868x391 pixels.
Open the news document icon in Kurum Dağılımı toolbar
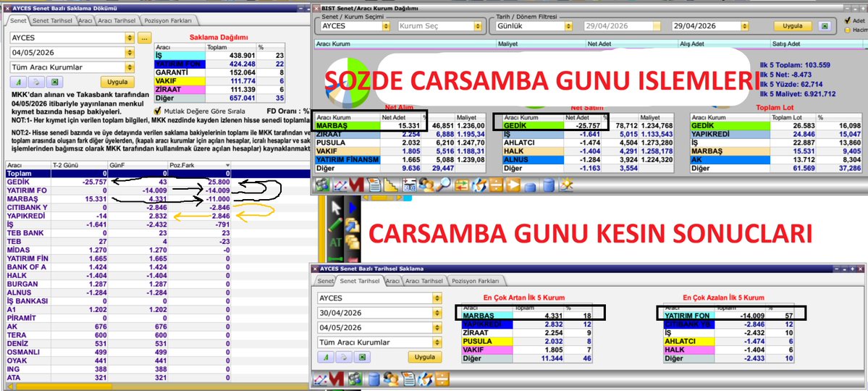point(374,185)
